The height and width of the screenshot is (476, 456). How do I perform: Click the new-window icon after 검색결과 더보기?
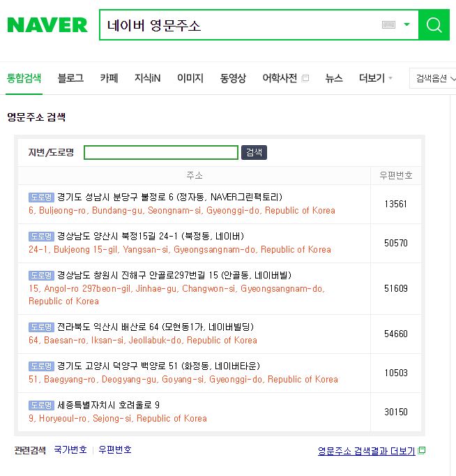point(422,450)
